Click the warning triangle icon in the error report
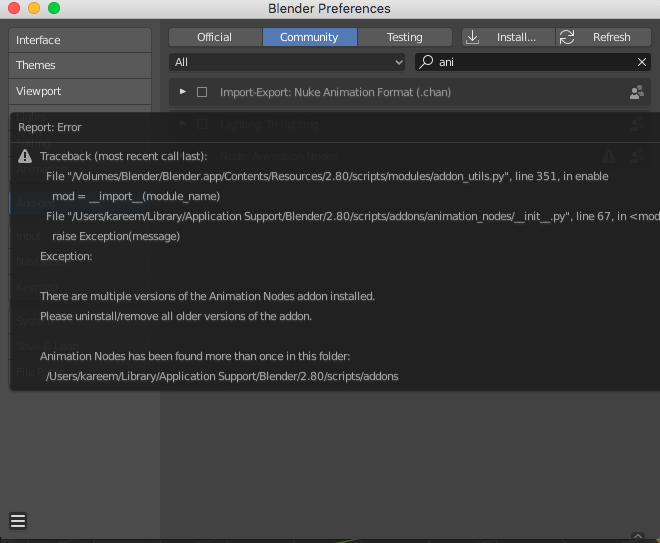The height and width of the screenshot is (543, 660). click(25, 156)
